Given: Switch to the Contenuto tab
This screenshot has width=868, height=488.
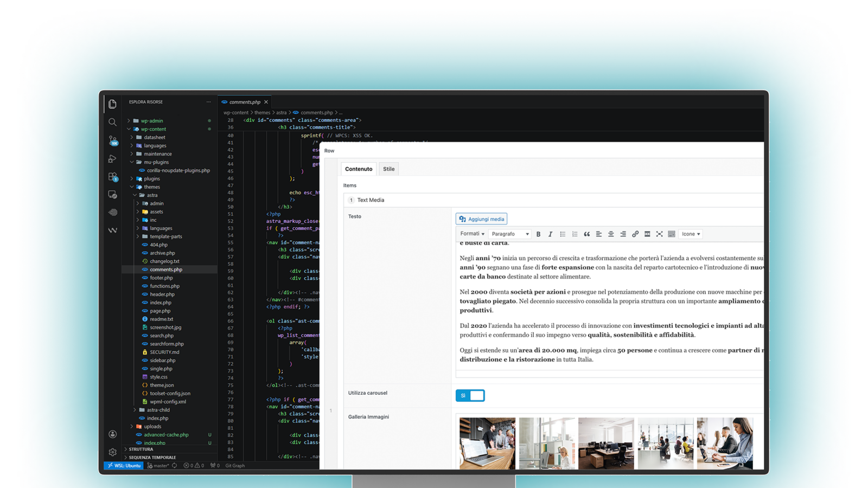Looking at the screenshot, I should point(359,169).
